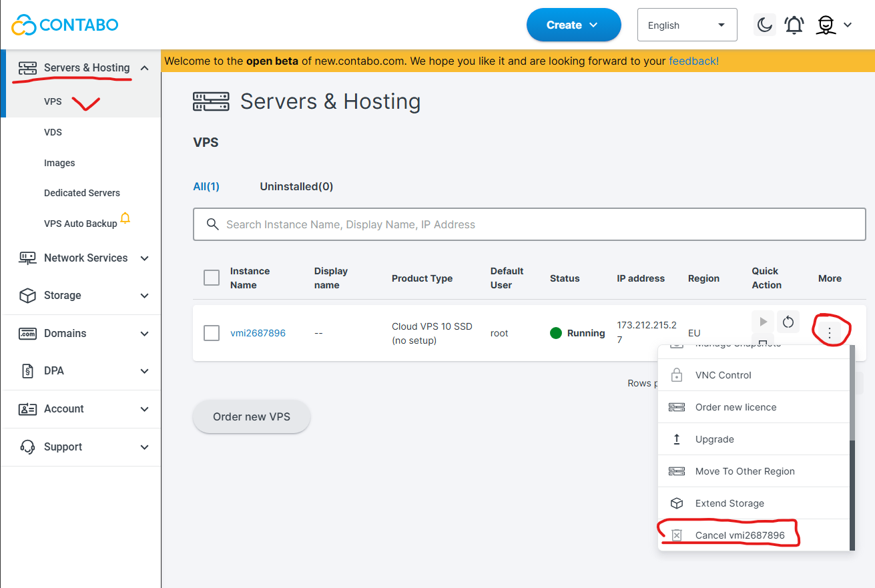Click the restart icon for vmi2687896
This screenshot has width=875, height=588.
(x=788, y=322)
